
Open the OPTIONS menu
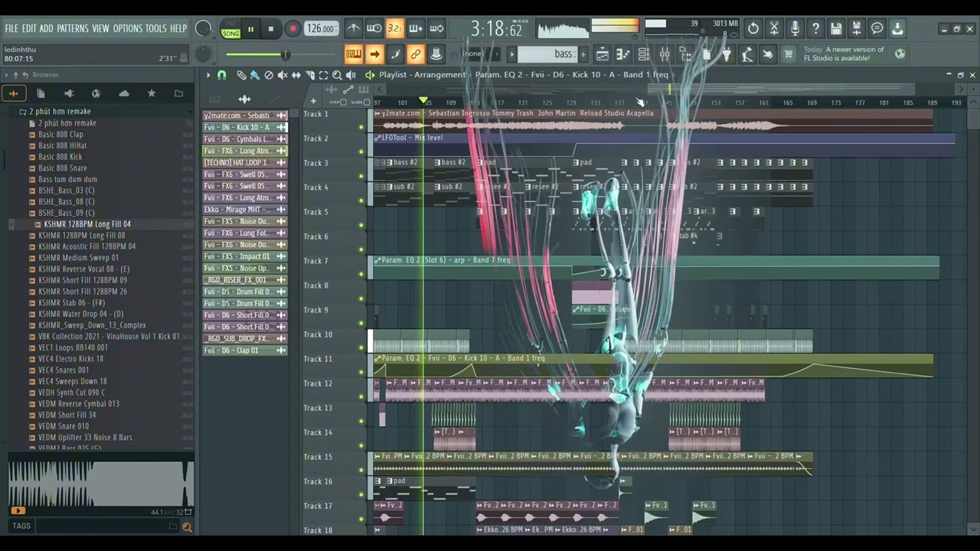128,28
